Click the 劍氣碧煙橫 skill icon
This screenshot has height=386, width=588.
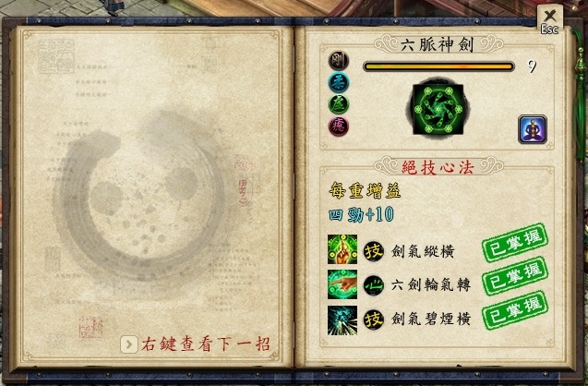point(342,320)
